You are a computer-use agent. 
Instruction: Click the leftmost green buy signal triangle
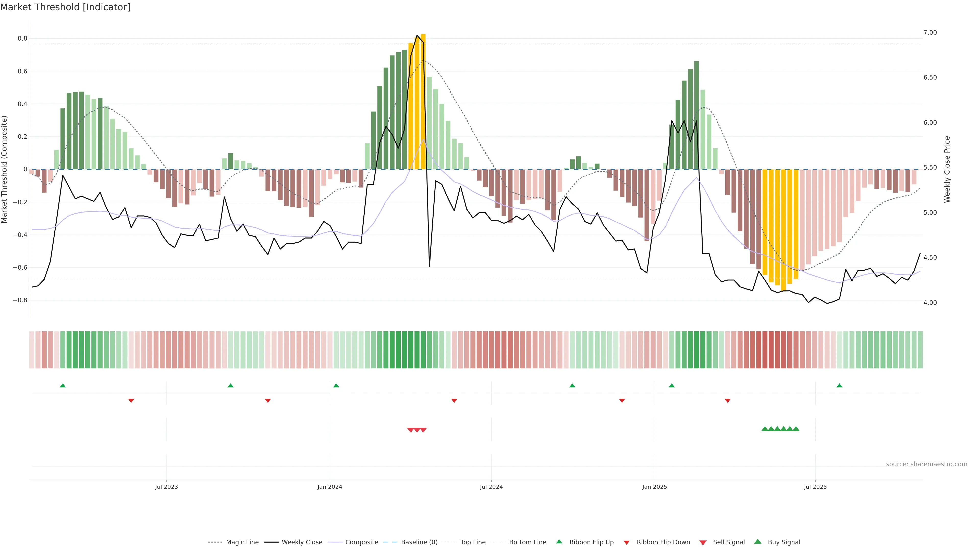pos(765,429)
